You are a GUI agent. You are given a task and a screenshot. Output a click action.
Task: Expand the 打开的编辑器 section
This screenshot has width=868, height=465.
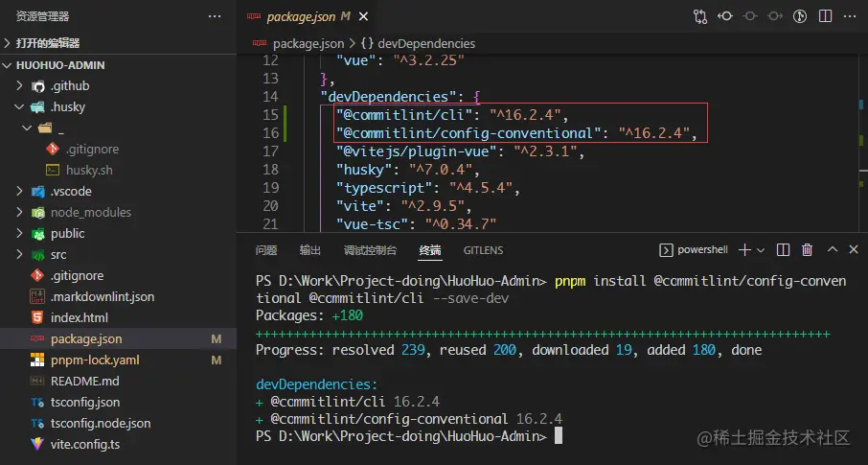pos(48,43)
